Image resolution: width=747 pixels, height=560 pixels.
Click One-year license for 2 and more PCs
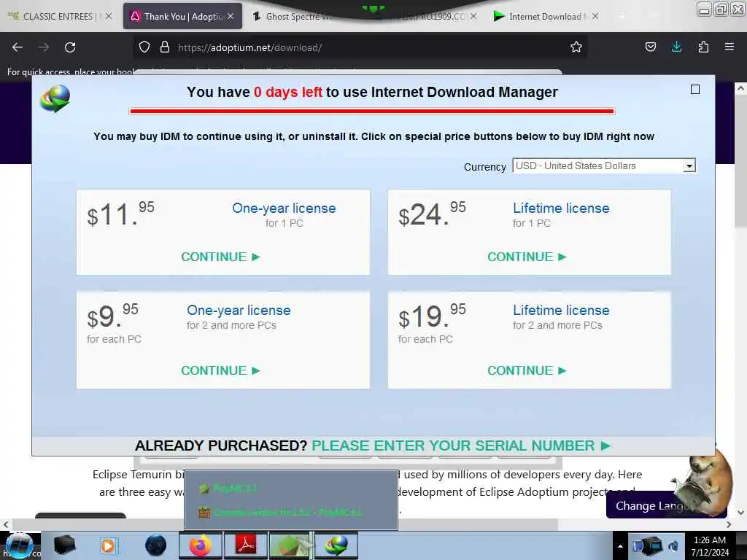[x=239, y=311]
